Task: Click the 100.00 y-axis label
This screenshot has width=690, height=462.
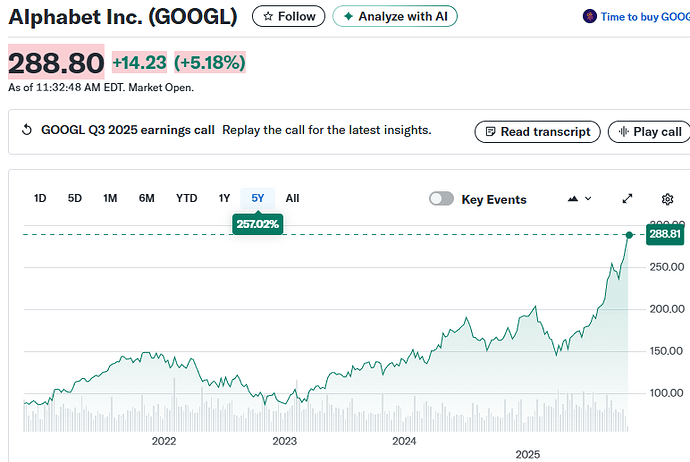Action: click(x=667, y=393)
